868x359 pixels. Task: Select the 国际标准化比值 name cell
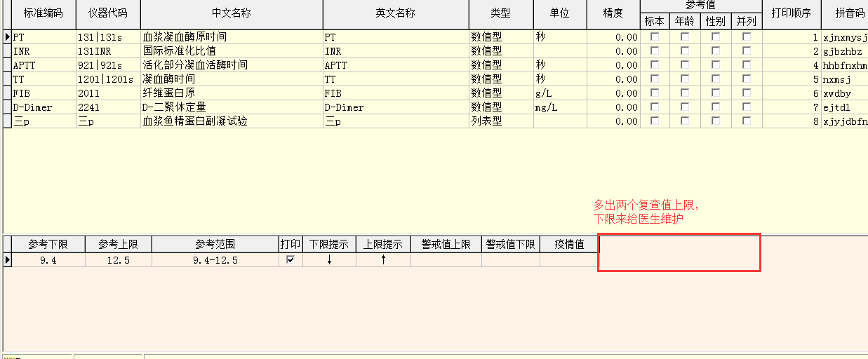(x=232, y=50)
